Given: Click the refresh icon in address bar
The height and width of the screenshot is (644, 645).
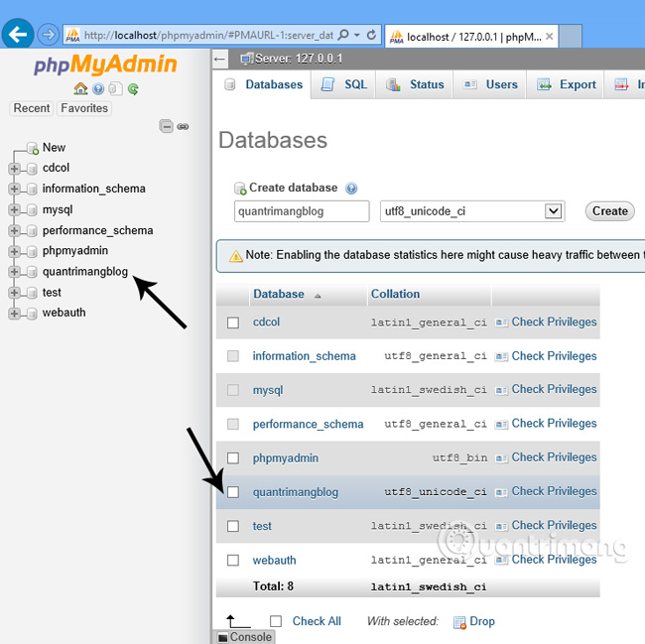Looking at the screenshot, I should click(371, 35).
